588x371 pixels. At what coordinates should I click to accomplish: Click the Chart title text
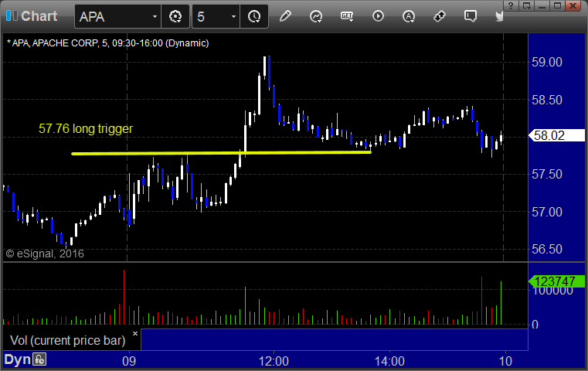point(39,16)
